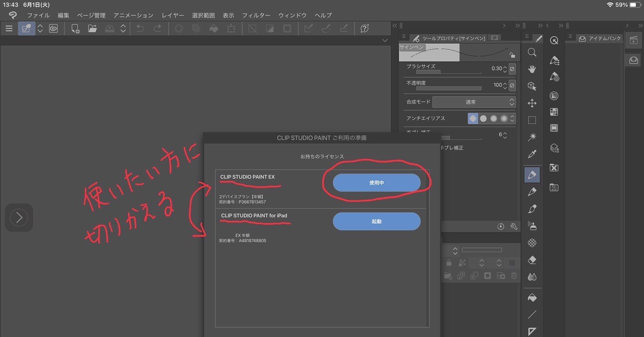Select the Eraser tool
Screen dimensions: 644x337
(x=532, y=260)
